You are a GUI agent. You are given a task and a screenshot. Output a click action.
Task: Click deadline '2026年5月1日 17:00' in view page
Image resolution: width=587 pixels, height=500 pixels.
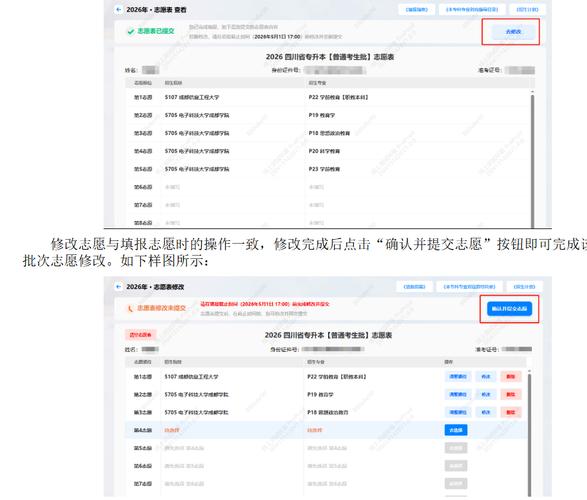277,37
